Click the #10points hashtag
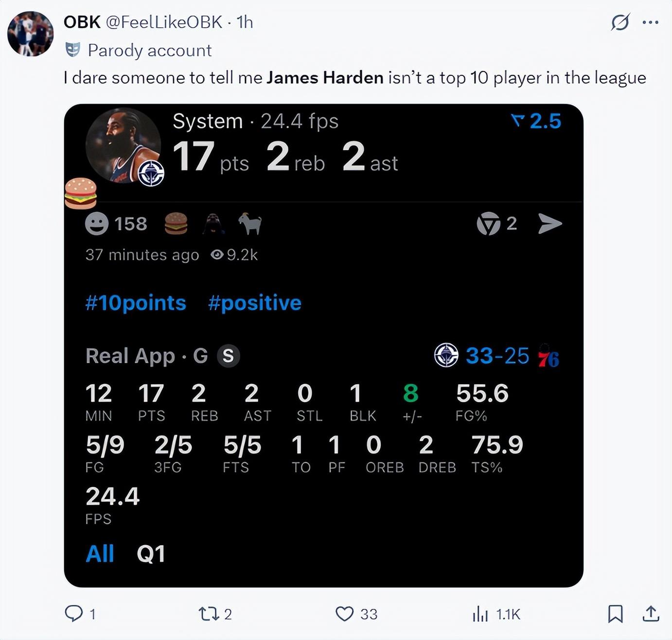This screenshot has height=640, width=672. (x=136, y=303)
